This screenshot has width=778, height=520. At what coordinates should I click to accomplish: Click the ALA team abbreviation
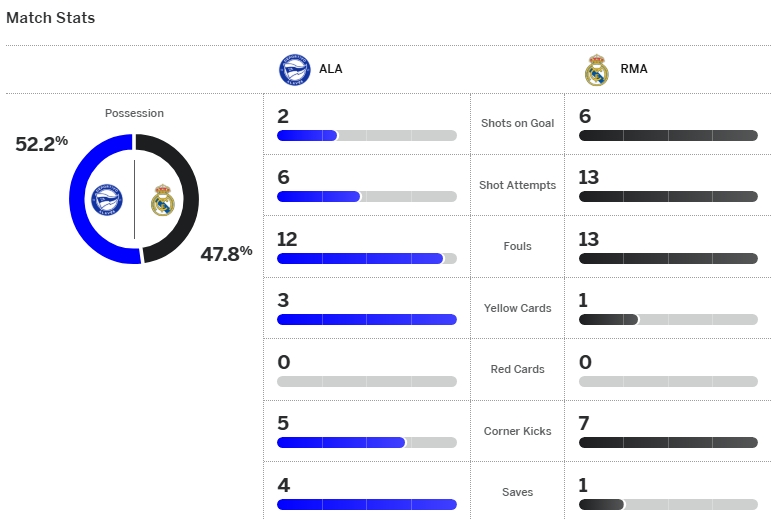tap(331, 70)
